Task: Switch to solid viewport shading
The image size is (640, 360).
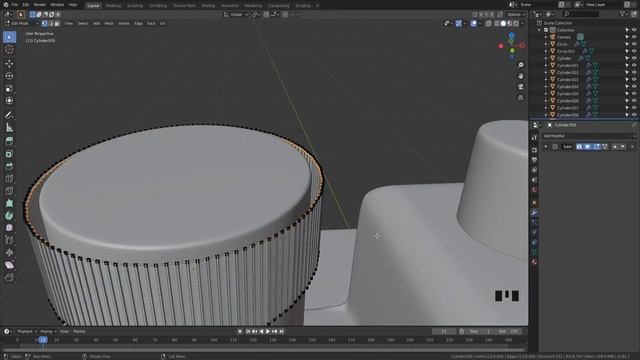Action: pos(503,24)
